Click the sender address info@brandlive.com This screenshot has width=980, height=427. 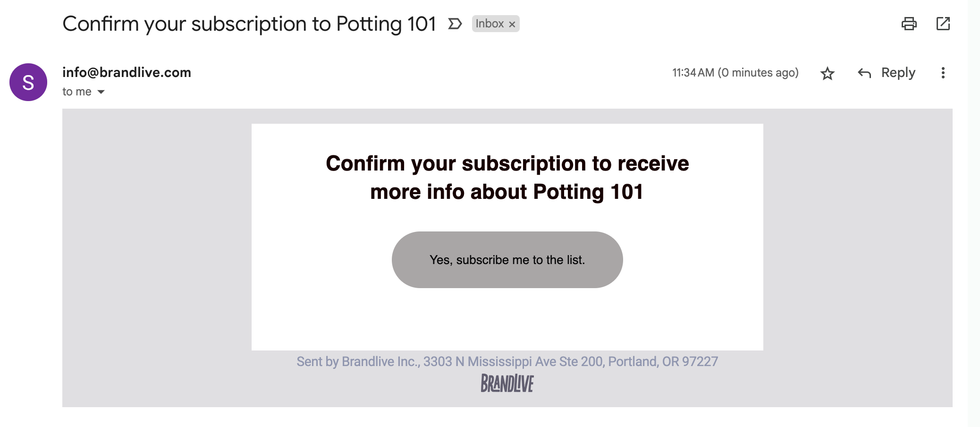(127, 72)
